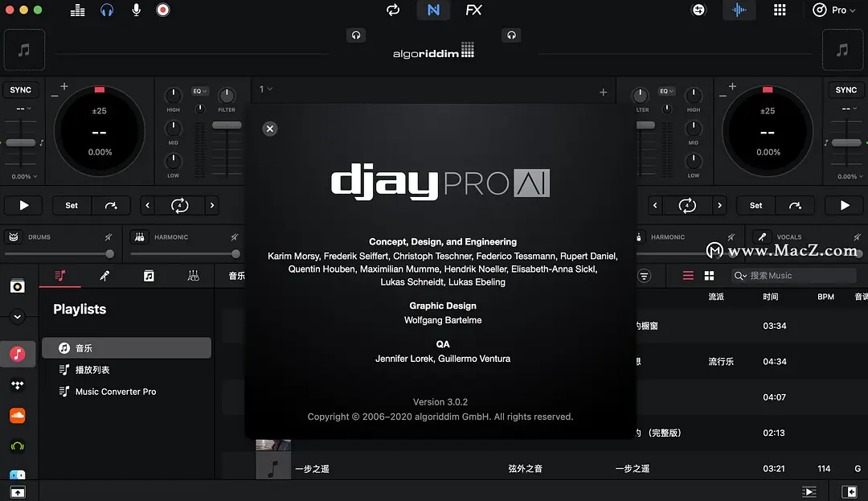Click left deck HIGH knob
Image resolution: width=868 pixels, height=501 pixels.
click(x=174, y=95)
